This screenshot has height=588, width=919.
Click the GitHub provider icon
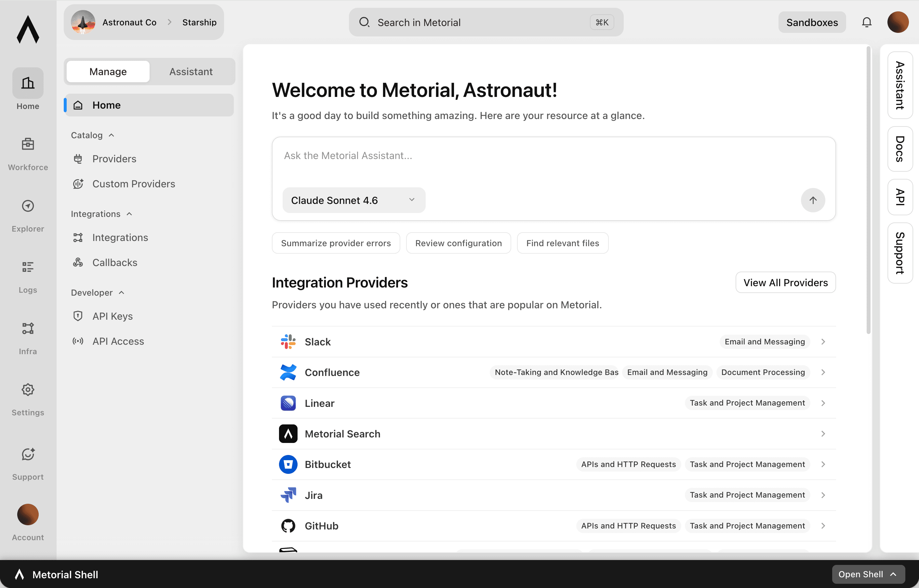pyautogui.click(x=288, y=526)
